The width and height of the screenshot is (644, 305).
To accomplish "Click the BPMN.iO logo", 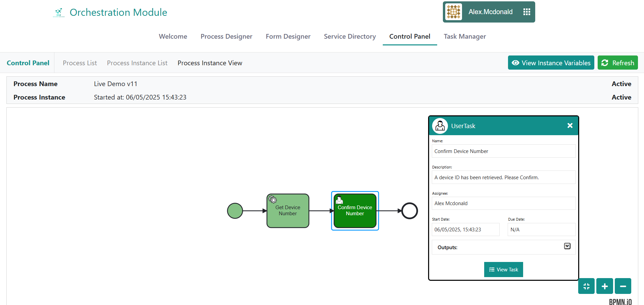I will tap(620, 302).
